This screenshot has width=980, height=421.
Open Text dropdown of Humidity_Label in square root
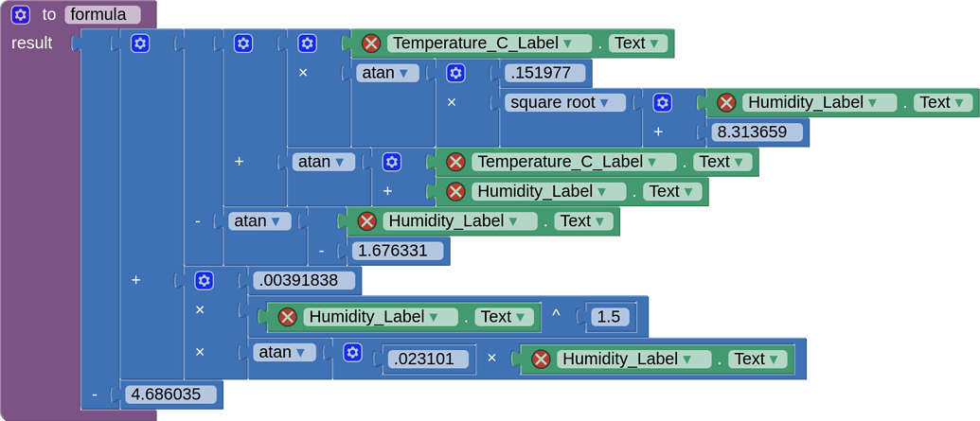pos(943,102)
